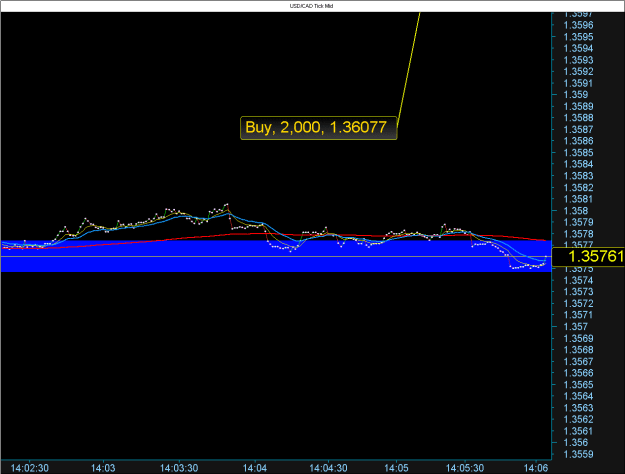Click the 1.3589 price axis label

pos(578,106)
